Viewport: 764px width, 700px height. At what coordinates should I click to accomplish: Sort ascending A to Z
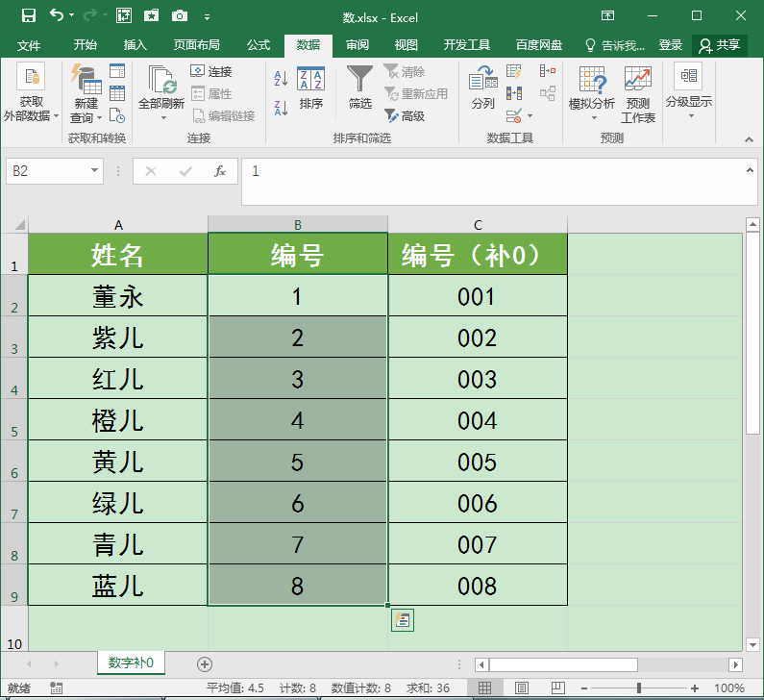click(x=281, y=78)
